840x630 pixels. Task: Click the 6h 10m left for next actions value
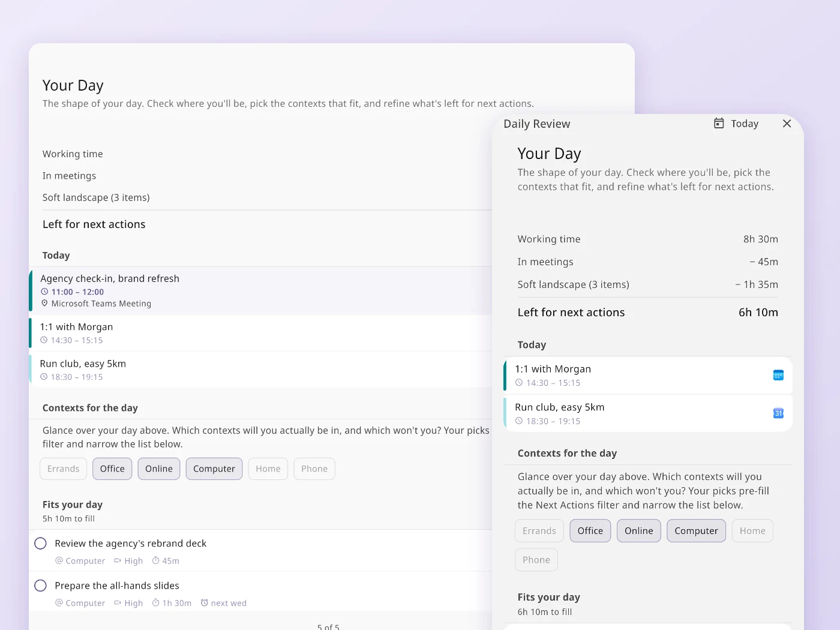pos(758,312)
